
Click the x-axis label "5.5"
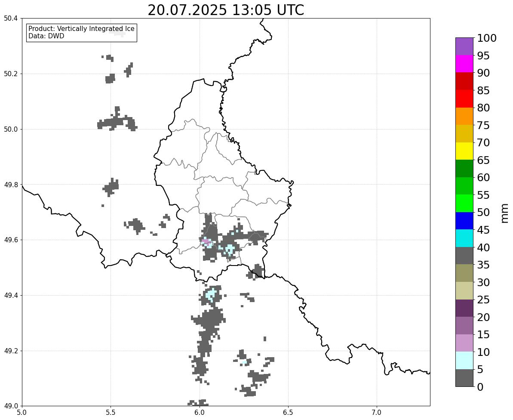click(x=111, y=413)
